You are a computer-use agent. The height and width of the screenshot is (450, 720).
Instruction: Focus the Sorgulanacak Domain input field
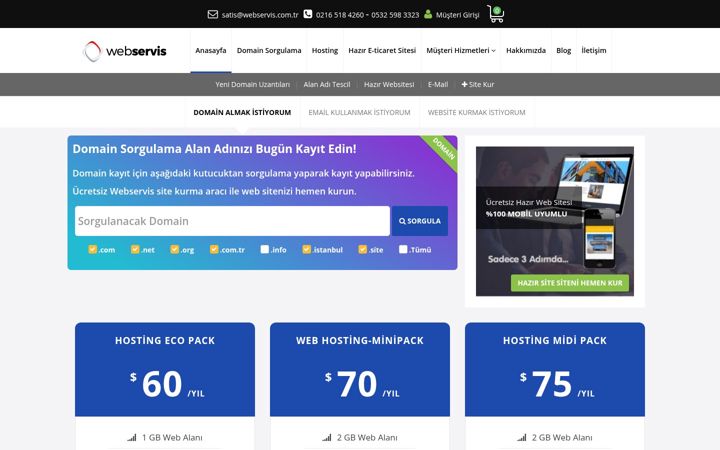[x=232, y=221]
